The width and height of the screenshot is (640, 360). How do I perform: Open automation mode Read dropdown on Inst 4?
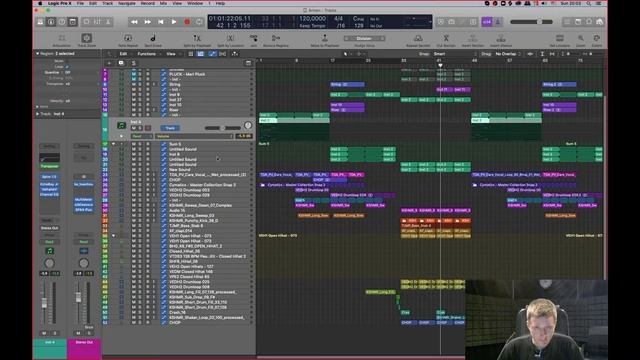(142, 136)
